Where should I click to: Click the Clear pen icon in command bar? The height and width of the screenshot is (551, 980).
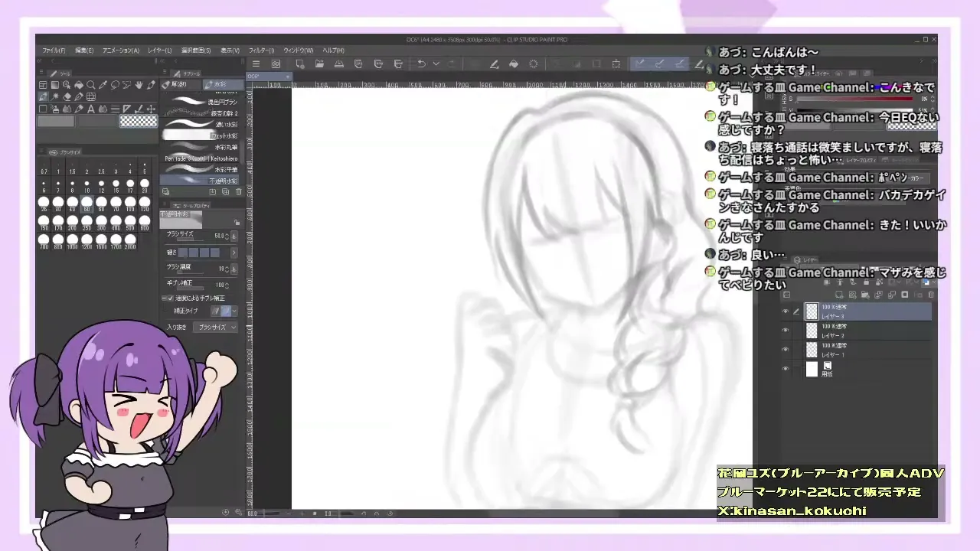coord(494,64)
